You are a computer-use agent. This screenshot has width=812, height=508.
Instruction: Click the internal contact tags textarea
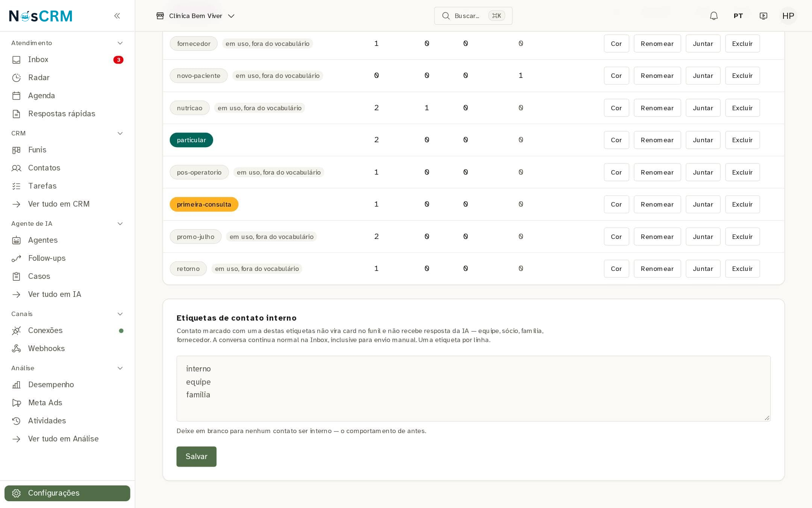[473, 388]
